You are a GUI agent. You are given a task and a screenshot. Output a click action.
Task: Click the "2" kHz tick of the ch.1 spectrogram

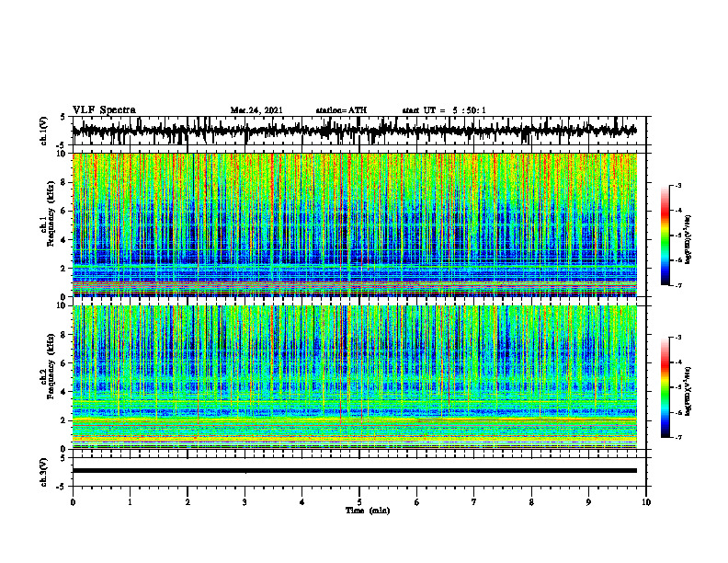(x=64, y=268)
